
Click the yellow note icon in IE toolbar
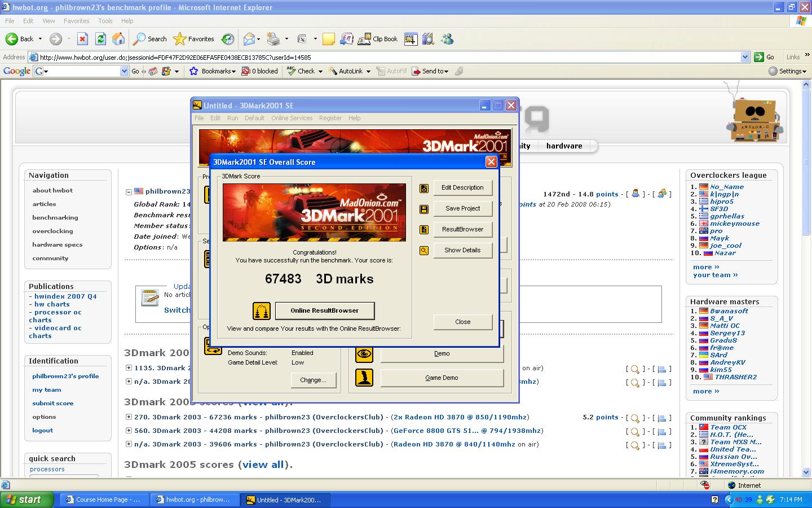(x=329, y=39)
